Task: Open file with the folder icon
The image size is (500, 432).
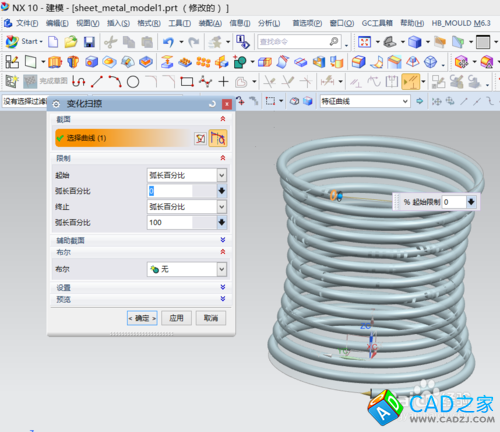Action: point(71,42)
